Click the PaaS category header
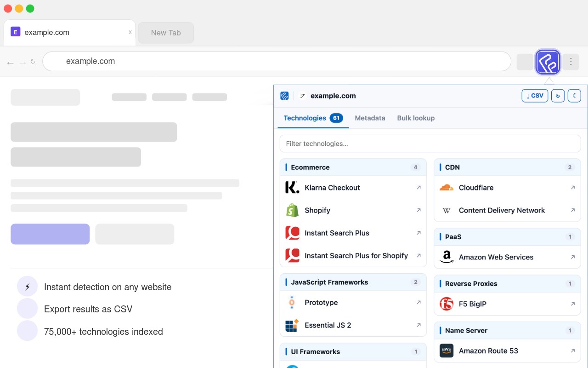Screen dimensions: 588x368 coord(507,237)
